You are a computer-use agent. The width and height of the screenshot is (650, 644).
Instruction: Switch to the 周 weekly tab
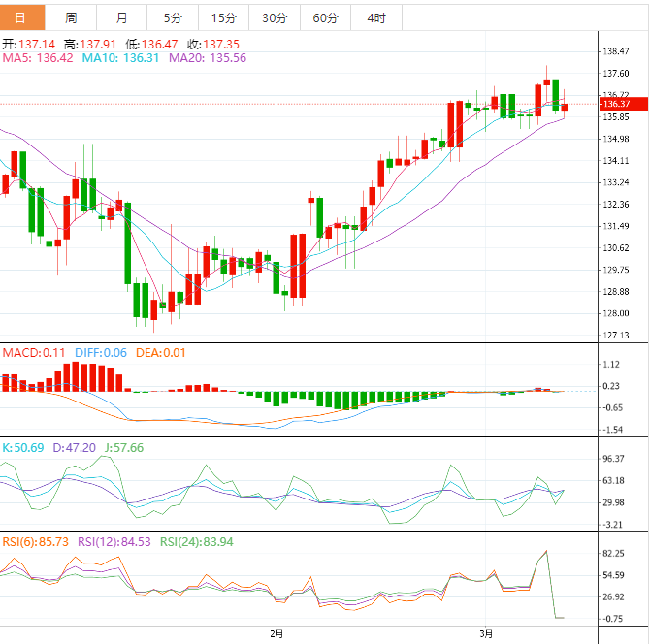tap(71, 17)
